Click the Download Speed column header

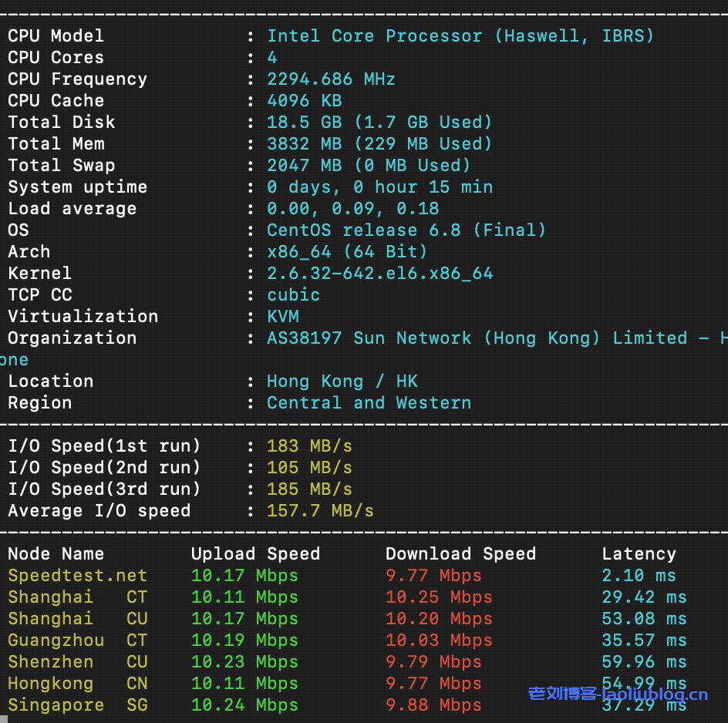click(x=460, y=554)
